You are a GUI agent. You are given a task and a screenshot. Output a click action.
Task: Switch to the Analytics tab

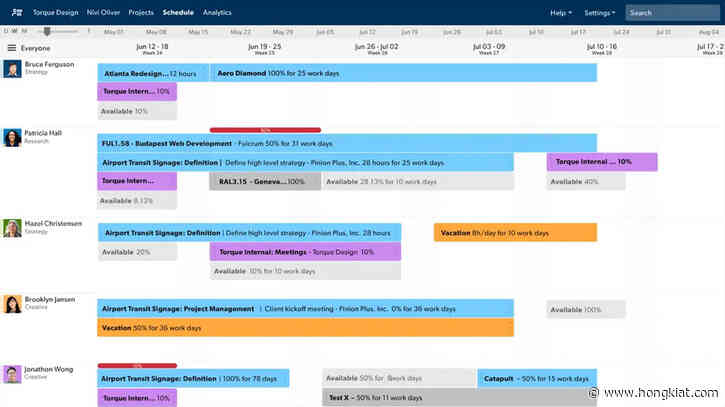[x=217, y=12]
